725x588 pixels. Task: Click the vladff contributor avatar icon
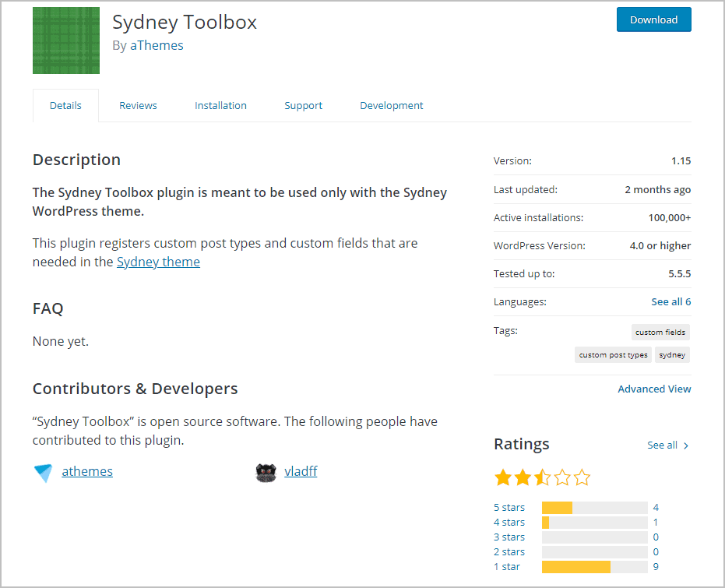point(266,473)
